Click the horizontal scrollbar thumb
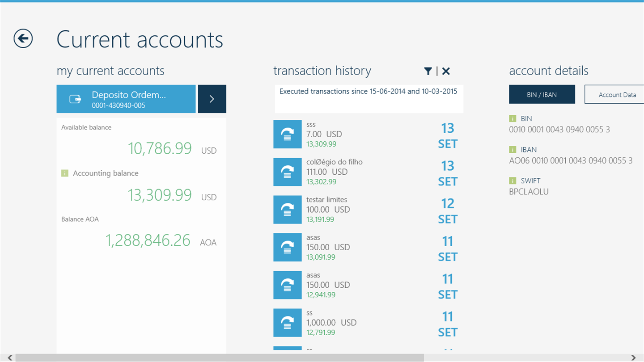This screenshot has width=644, height=362. [220, 358]
